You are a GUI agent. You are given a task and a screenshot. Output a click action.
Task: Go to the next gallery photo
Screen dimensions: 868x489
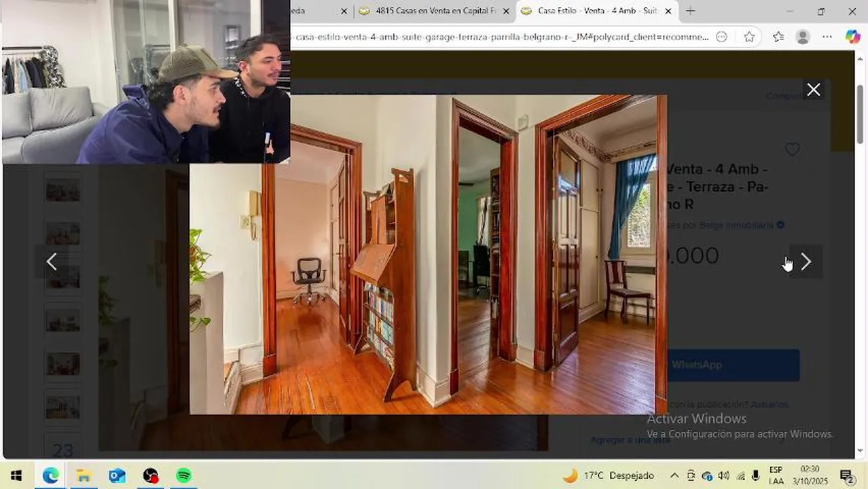(x=806, y=261)
